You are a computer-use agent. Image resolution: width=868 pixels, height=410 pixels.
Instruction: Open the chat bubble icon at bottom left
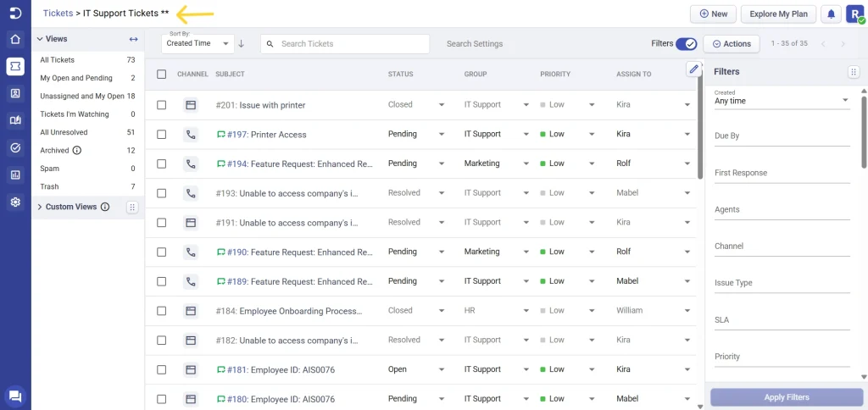click(x=15, y=396)
